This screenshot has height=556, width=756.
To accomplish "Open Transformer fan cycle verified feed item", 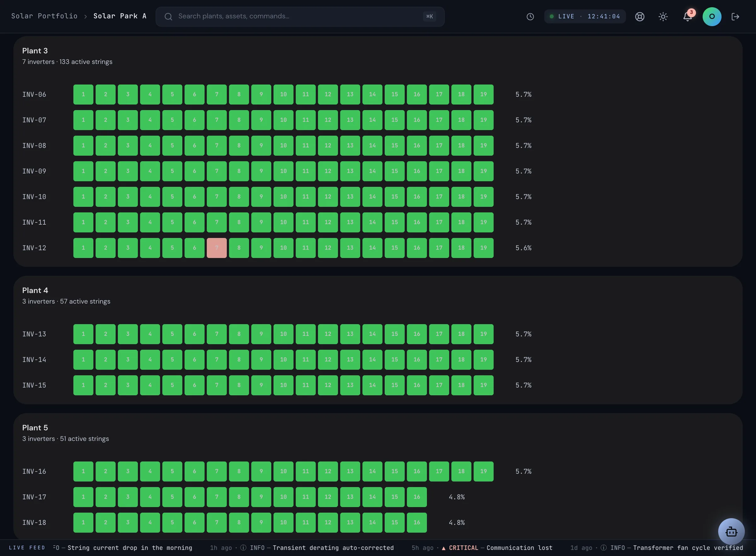I will pyautogui.click(x=656, y=548).
